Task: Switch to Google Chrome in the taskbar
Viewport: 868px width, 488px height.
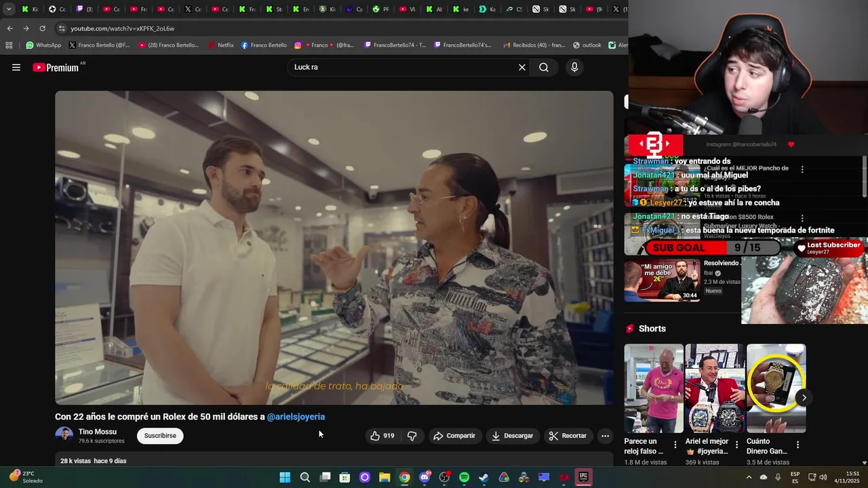Action: pos(404,477)
